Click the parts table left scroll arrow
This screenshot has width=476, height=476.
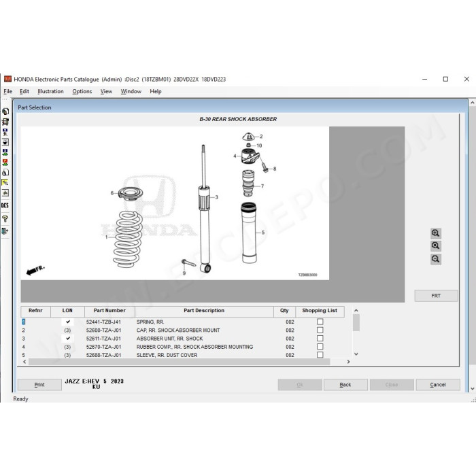(x=24, y=362)
